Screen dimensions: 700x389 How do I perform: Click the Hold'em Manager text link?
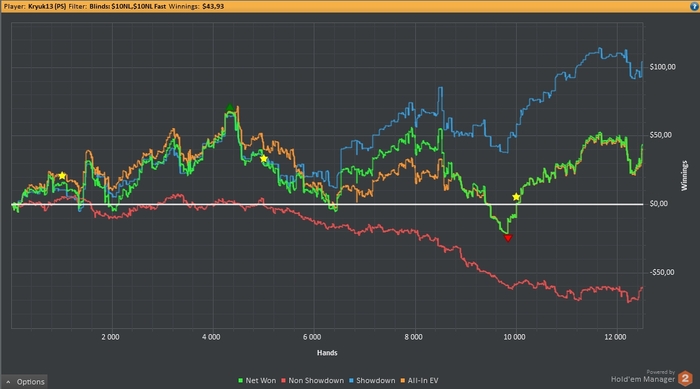(643, 379)
